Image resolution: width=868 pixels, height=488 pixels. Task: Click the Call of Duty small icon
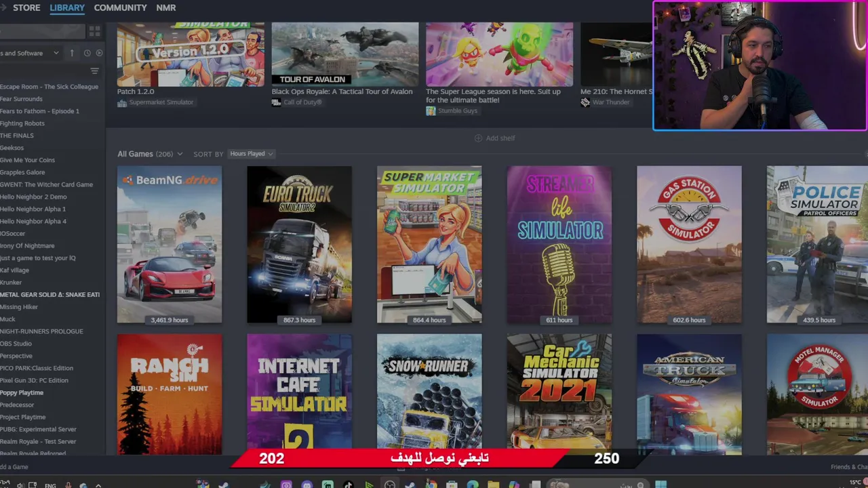tap(276, 102)
